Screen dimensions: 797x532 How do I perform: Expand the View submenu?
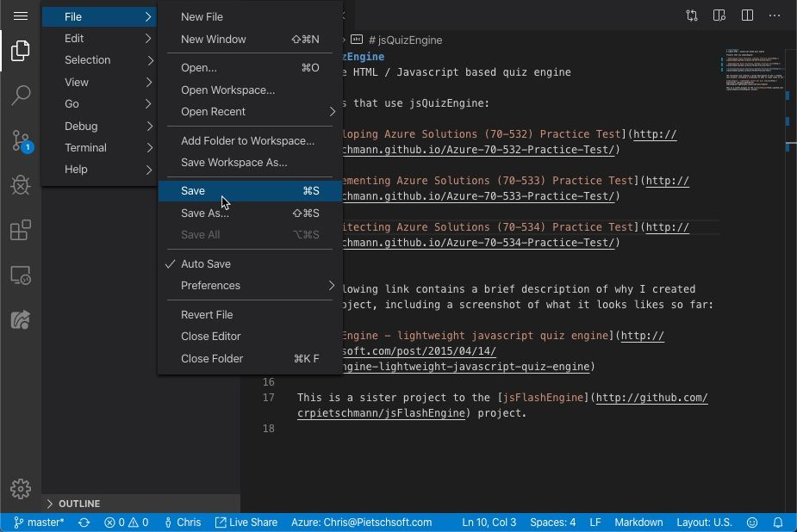coord(100,83)
